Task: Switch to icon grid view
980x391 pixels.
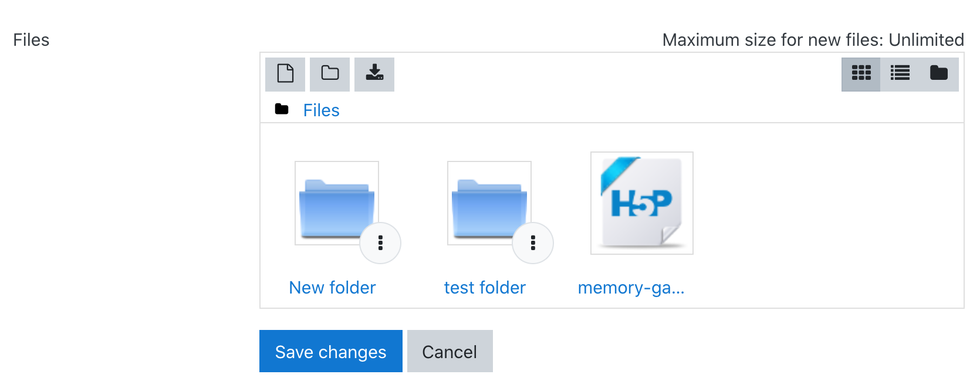Action: pos(861,74)
